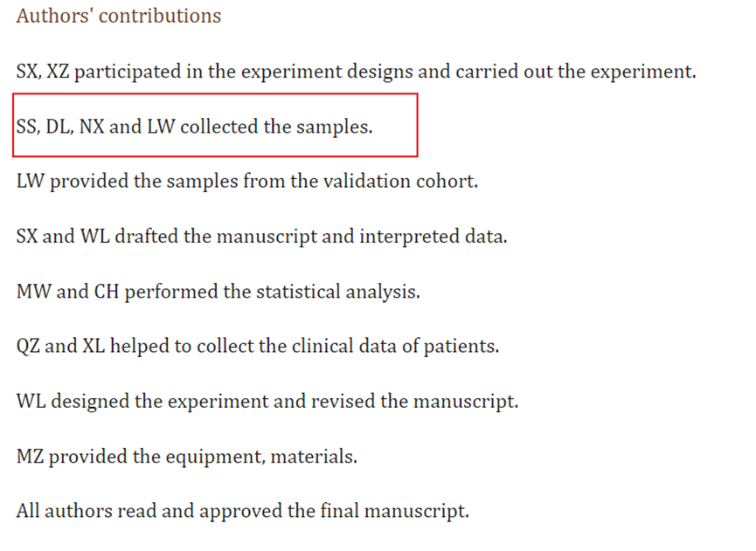Image resolution: width=756 pixels, height=551 pixels.
Task: Click the SX and WL drafted line
Action: tap(262, 237)
